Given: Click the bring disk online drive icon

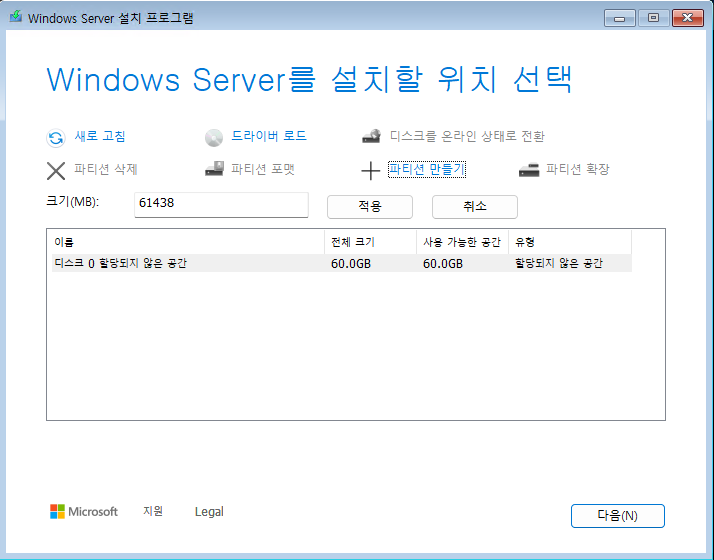Looking at the screenshot, I should (x=371, y=136).
